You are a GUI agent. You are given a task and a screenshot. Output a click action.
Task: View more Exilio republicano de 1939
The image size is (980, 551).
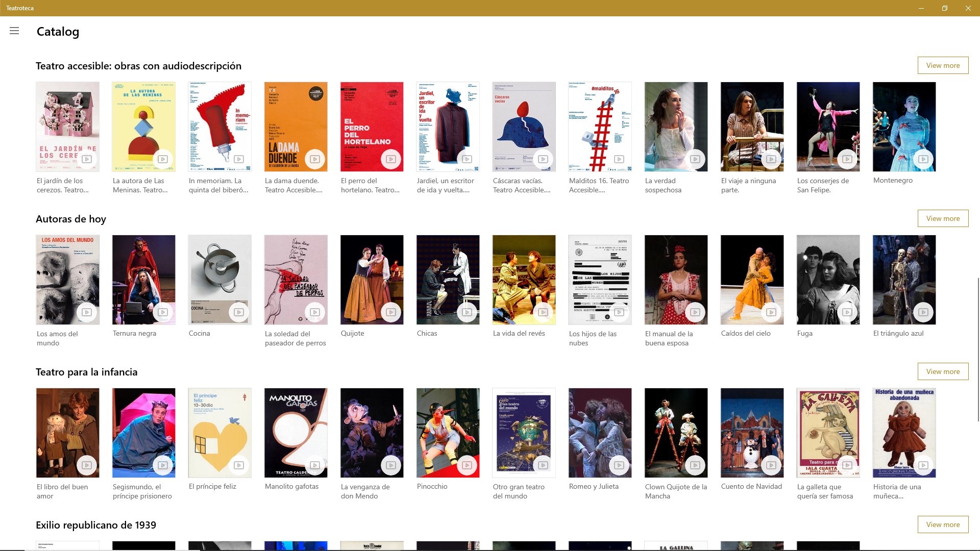tap(943, 524)
